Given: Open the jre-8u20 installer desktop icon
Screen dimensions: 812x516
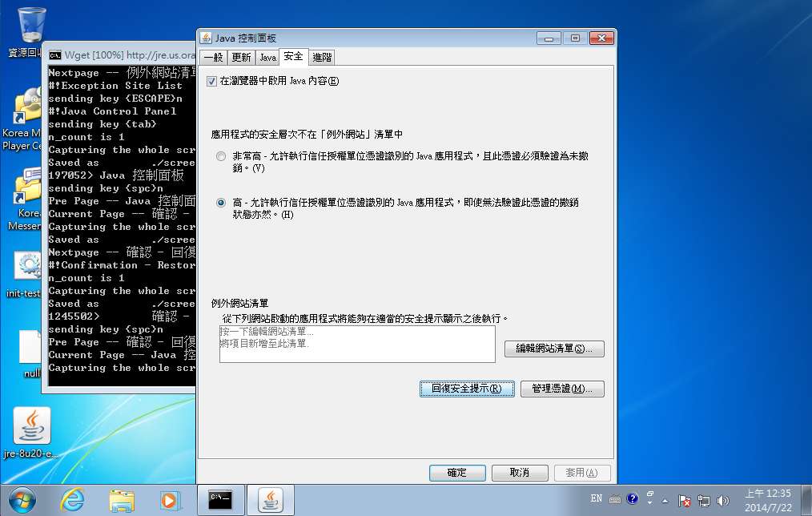Looking at the screenshot, I should 30,426.
